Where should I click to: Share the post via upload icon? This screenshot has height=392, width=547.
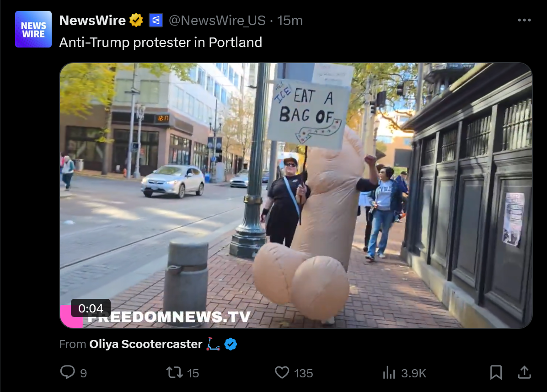coord(524,372)
